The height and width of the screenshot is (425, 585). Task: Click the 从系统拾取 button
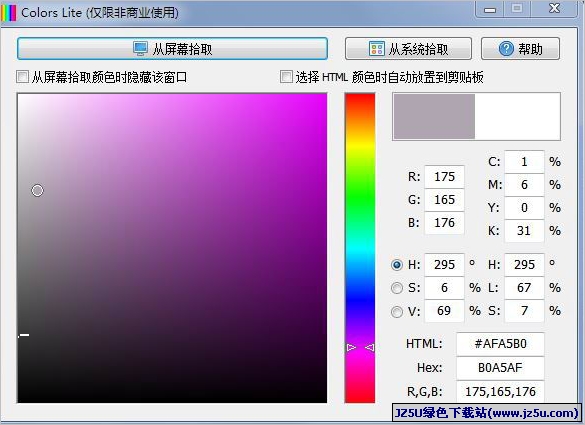[408, 49]
